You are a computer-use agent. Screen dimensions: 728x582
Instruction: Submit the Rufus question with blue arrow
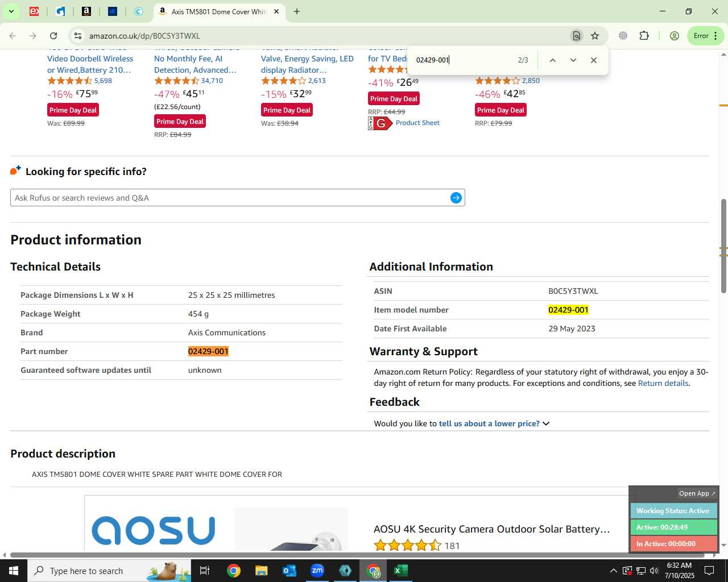tap(456, 198)
